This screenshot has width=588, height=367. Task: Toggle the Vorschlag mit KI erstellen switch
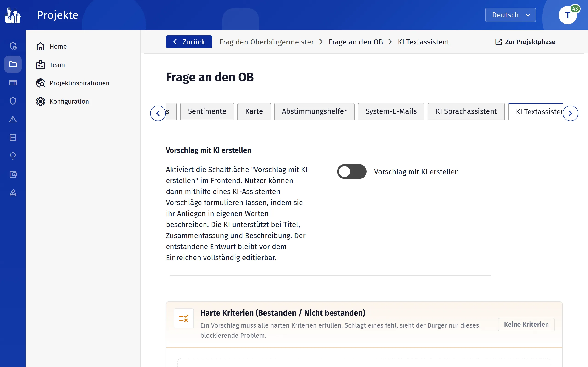point(352,172)
